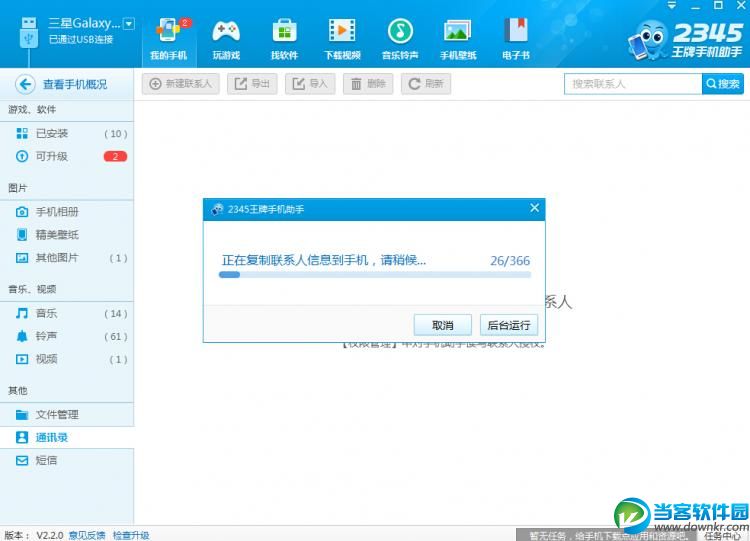Click the red badge showing 2 upgrades

pos(115,156)
